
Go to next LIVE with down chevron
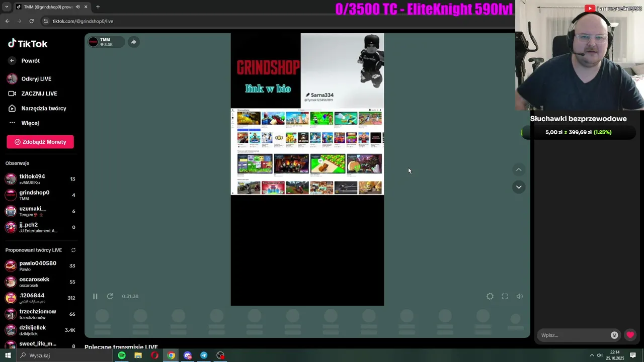coord(519,187)
